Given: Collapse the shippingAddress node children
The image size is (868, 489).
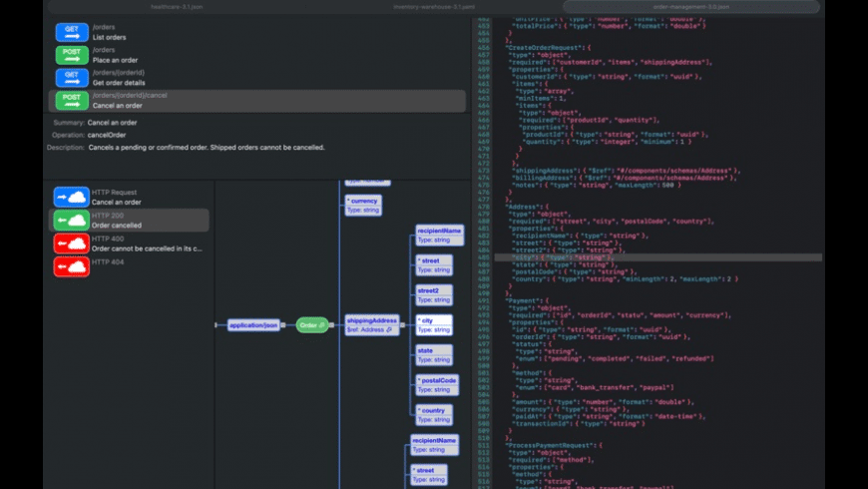Looking at the screenshot, I should coord(402,325).
